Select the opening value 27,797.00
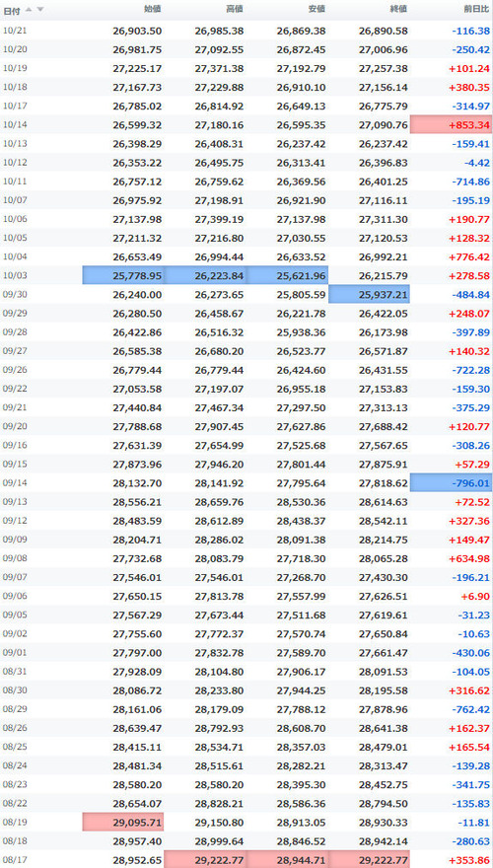Screen dimensions: 493x868 [137, 652]
